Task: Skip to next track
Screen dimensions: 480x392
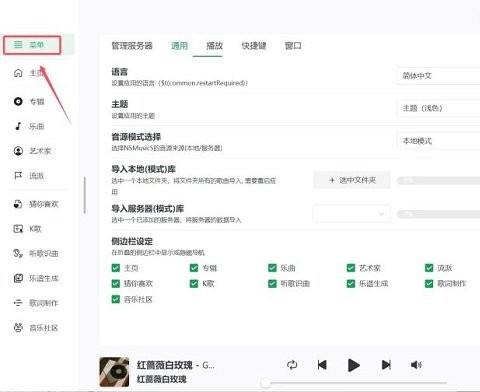Action: point(386,365)
